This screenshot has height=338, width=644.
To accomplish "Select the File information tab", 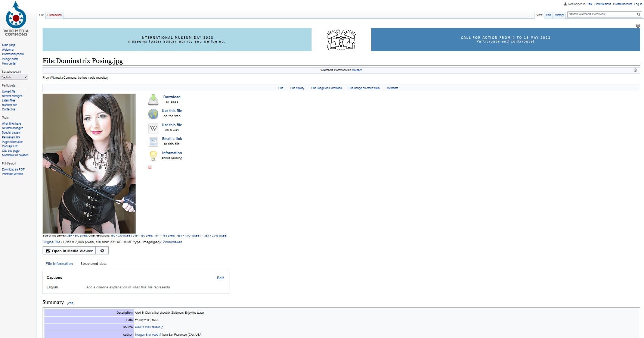I will (x=59, y=264).
